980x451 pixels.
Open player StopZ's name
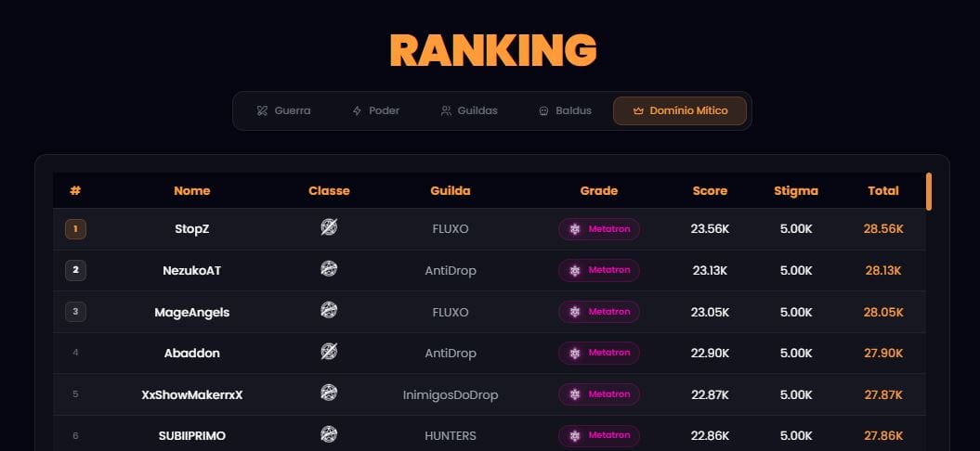pos(192,229)
